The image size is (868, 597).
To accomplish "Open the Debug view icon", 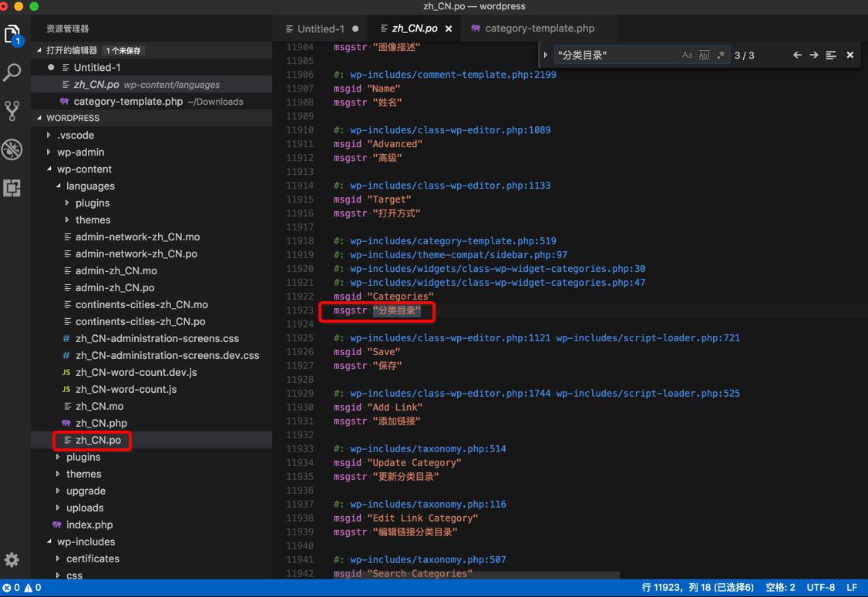I will click(x=12, y=149).
